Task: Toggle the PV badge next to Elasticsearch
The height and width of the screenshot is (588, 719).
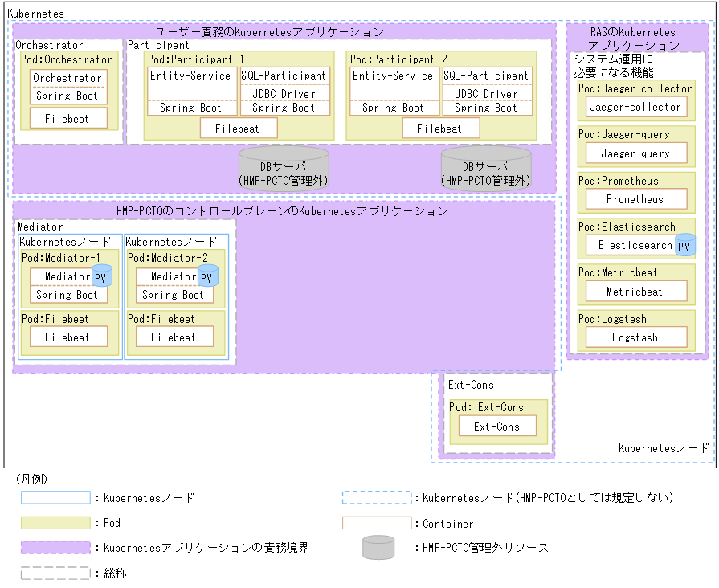Action: pyautogui.click(x=684, y=245)
